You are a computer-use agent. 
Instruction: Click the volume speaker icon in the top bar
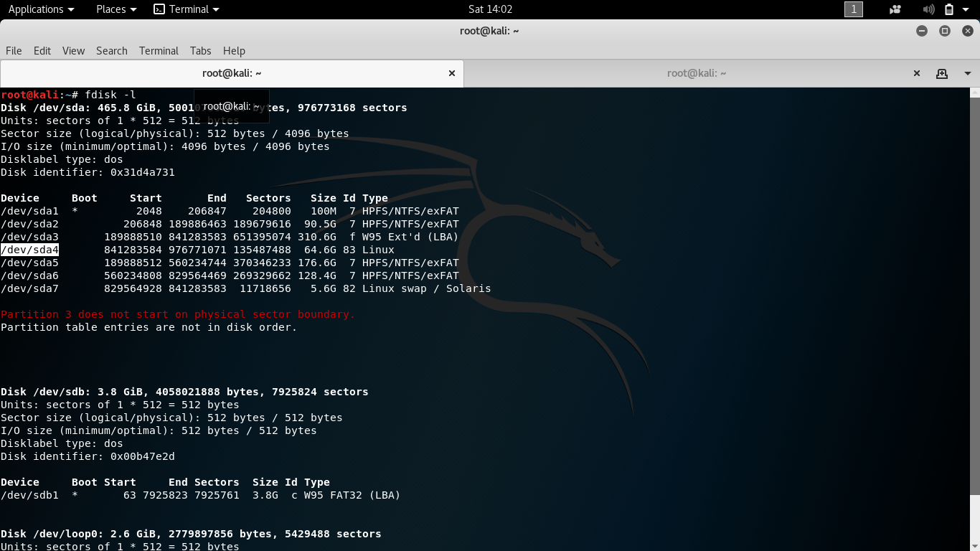point(928,9)
